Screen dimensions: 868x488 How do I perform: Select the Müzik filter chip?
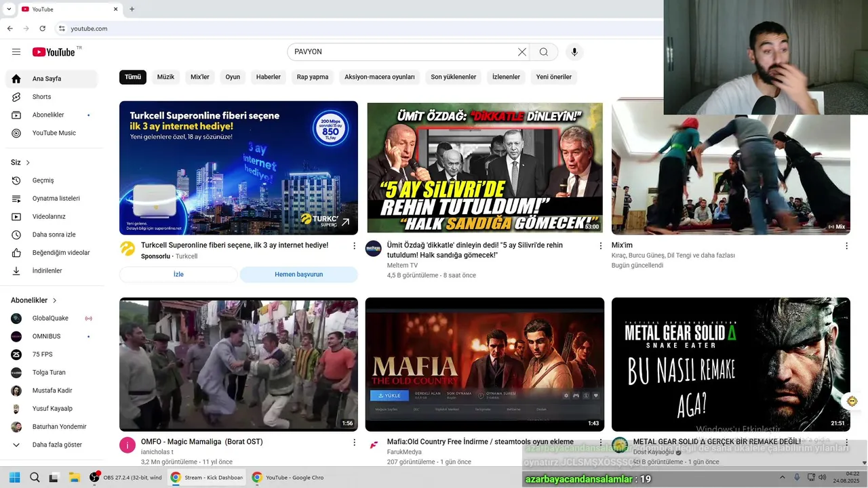pos(165,77)
